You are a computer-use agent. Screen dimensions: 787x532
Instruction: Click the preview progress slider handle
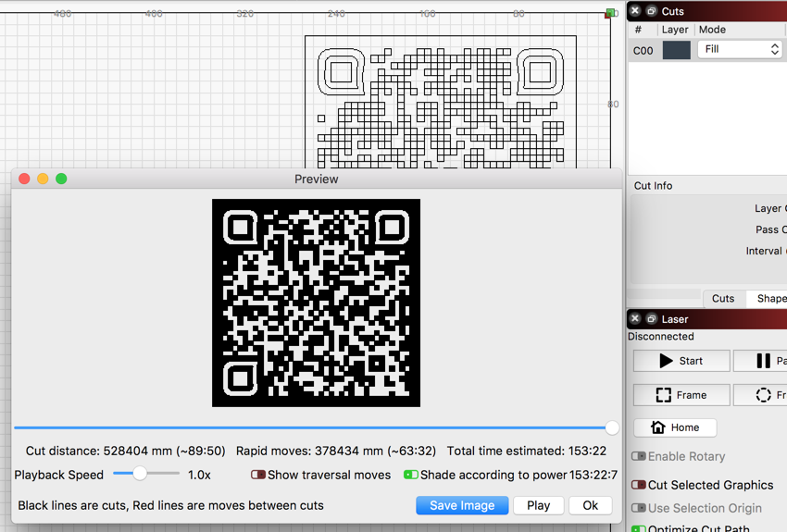coord(612,427)
